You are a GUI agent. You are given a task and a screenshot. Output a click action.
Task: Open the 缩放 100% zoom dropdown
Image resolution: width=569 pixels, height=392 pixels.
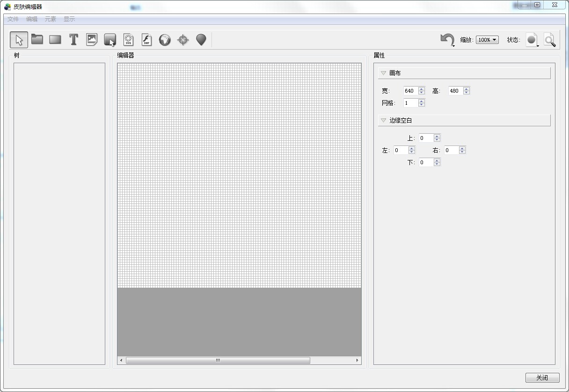click(487, 40)
